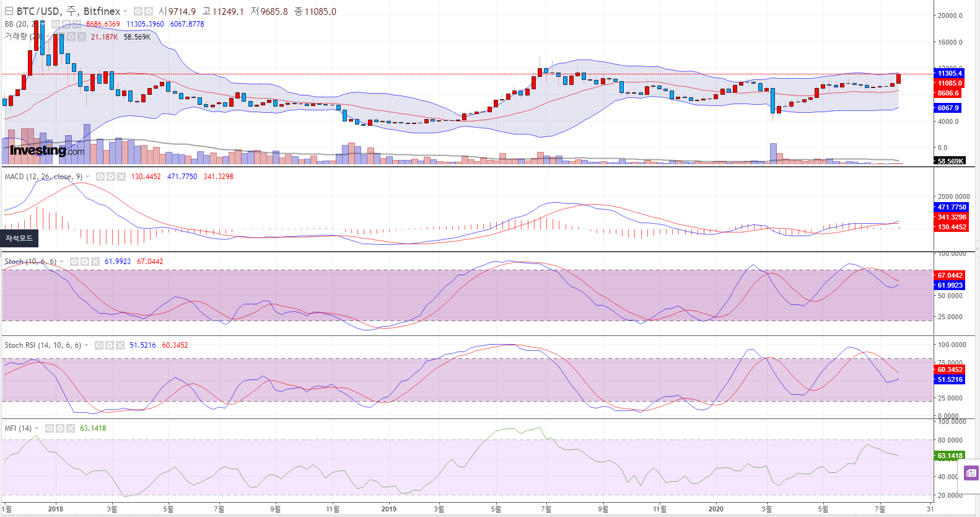Click the 11085.0 red current price label
980x517 pixels.
click(949, 83)
